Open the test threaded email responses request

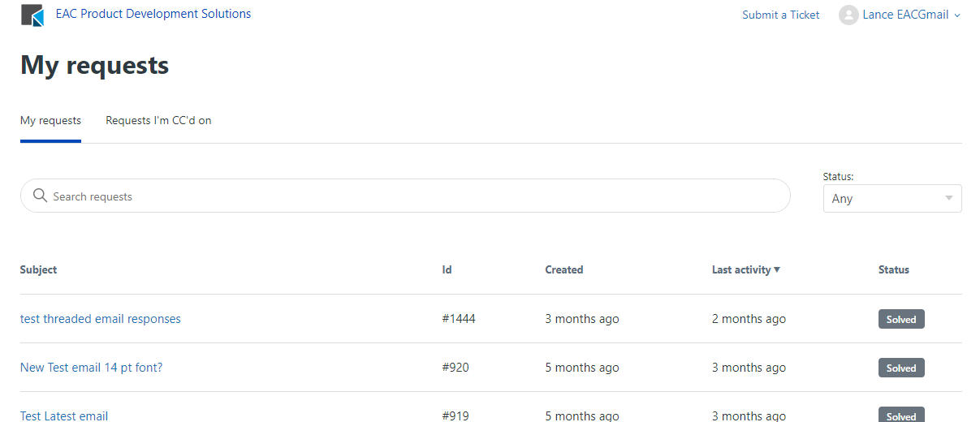(101, 319)
